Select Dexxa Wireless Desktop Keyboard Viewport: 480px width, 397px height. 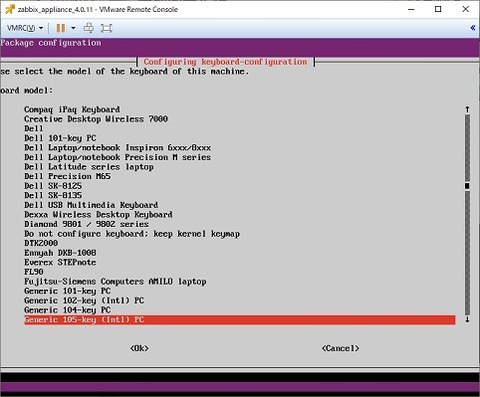pos(98,215)
